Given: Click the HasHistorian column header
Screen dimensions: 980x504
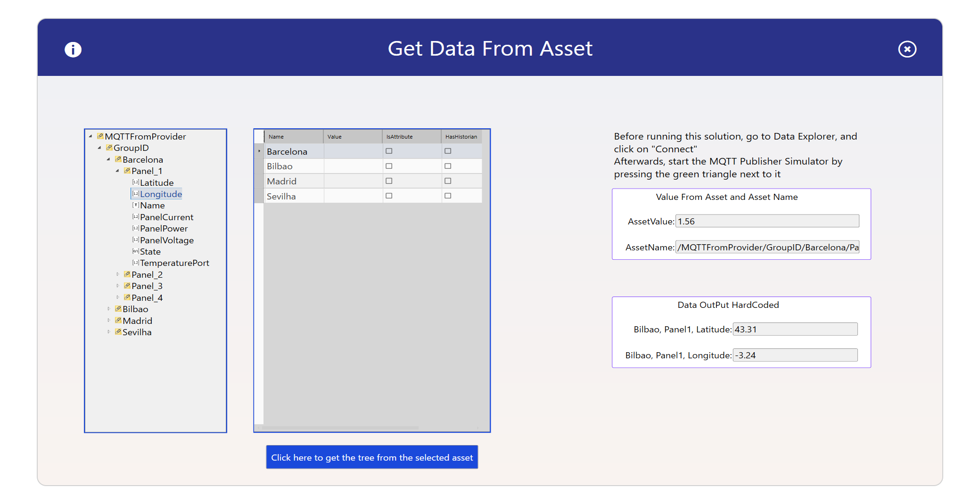Looking at the screenshot, I should (x=461, y=137).
